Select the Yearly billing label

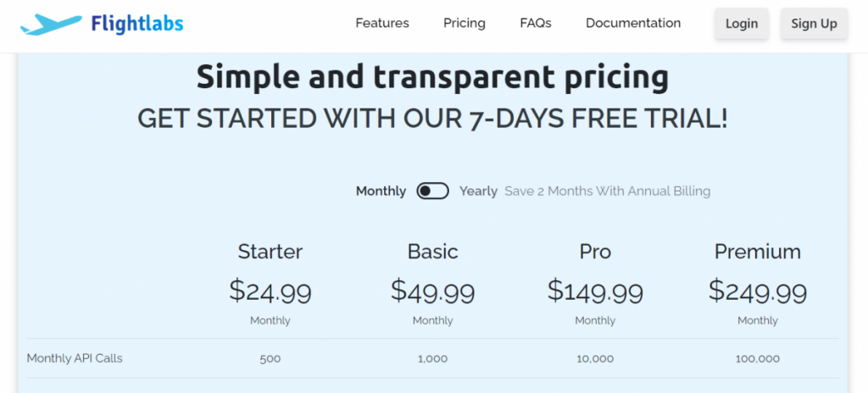478,191
